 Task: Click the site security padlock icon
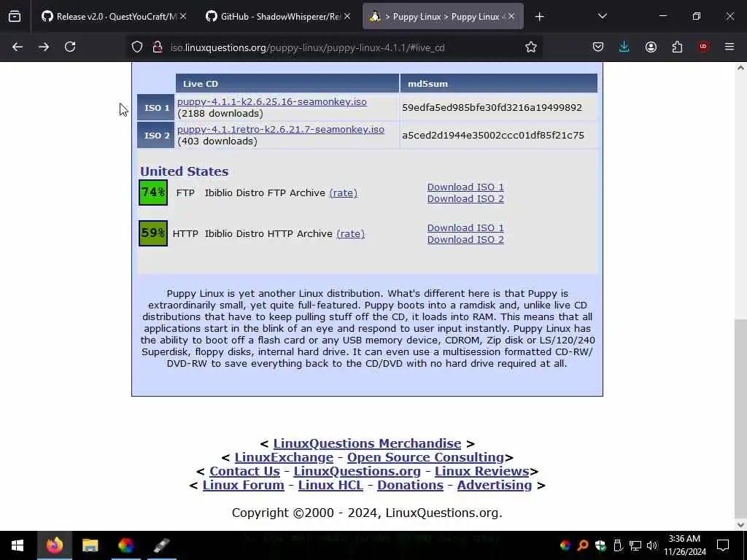(158, 47)
